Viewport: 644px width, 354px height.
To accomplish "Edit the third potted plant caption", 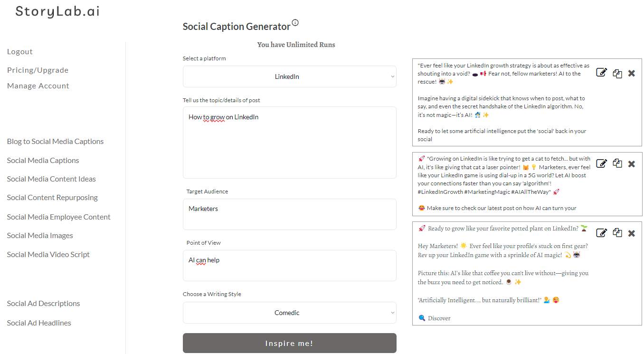I will (601, 233).
